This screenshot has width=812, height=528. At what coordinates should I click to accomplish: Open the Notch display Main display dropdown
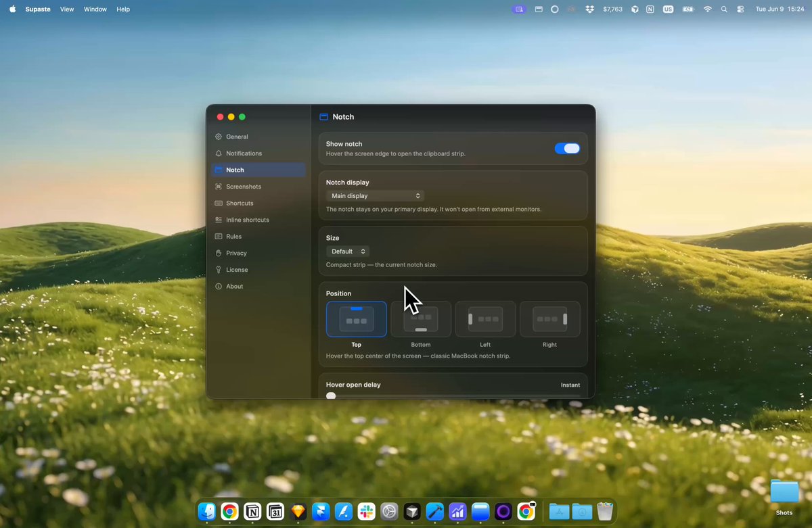coord(375,196)
